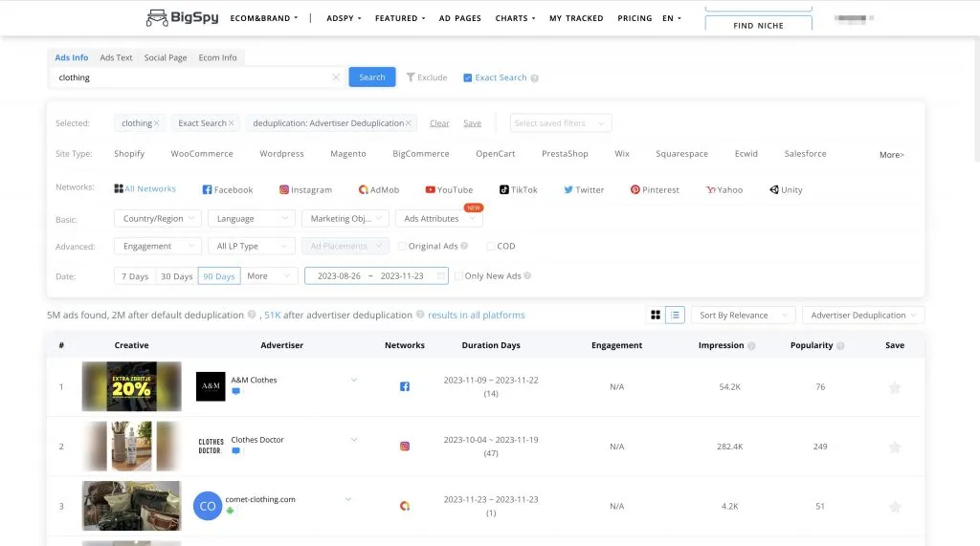The height and width of the screenshot is (546, 980).
Task: Click the Facebook network icon filter
Action: 208,190
